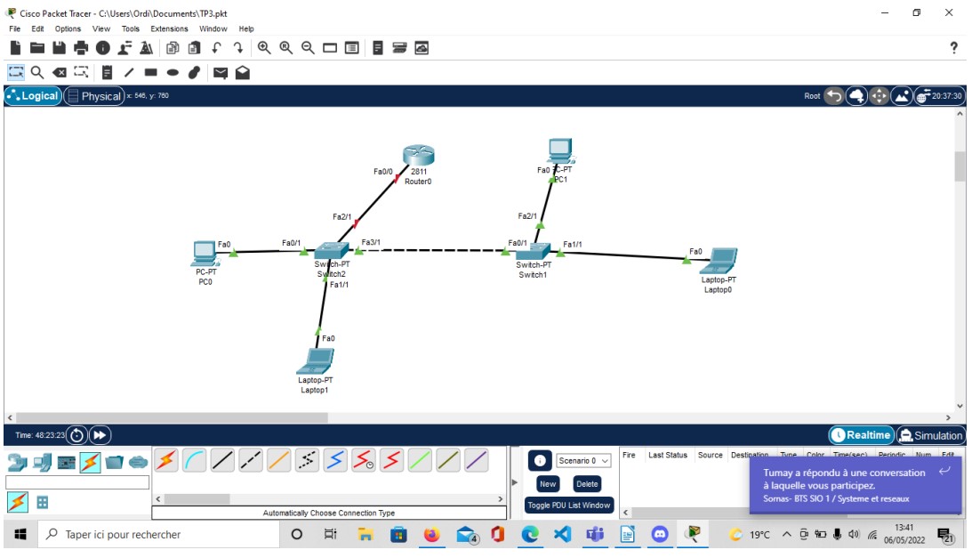Open the View menu
980x558 pixels.
[101, 28]
